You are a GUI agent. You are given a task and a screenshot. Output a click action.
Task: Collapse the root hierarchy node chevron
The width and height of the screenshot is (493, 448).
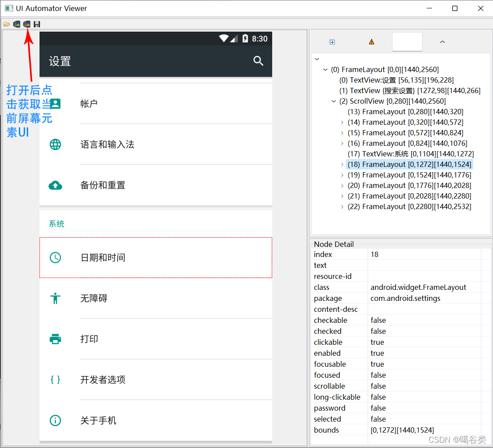tap(317, 59)
